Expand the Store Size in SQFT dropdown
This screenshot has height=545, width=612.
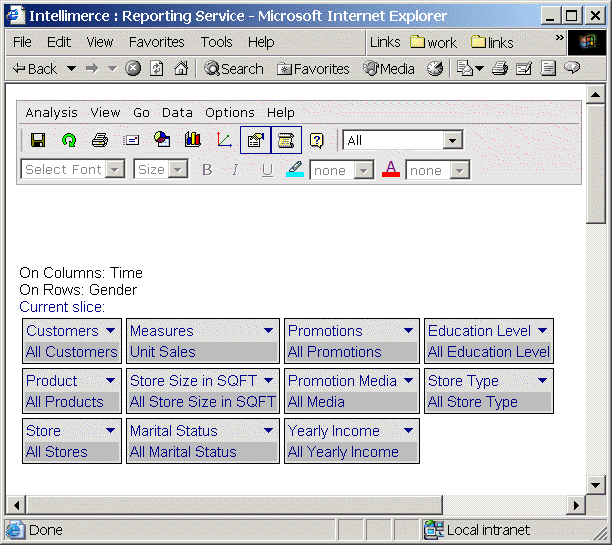click(268, 380)
